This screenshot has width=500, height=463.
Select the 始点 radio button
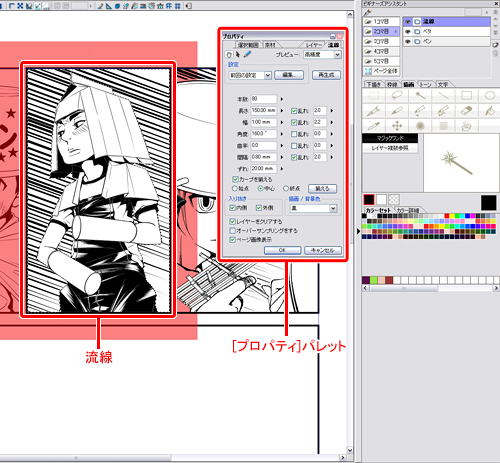235,189
